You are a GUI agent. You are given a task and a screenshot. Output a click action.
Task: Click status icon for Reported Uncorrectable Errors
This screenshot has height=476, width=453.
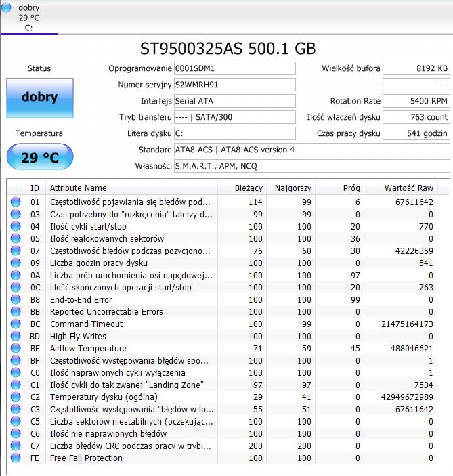pos(16,311)
